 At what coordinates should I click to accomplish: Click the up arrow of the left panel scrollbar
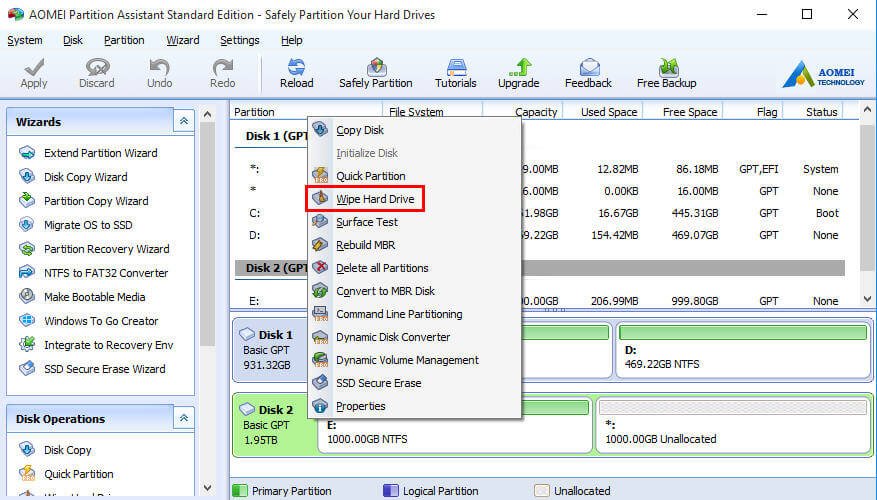[208, 114]
